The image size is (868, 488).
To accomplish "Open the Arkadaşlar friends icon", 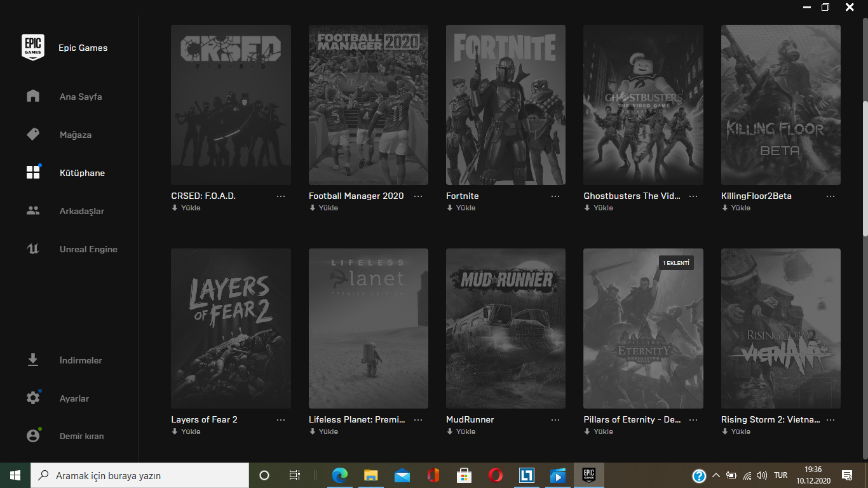I will click(x=33, y=211).
